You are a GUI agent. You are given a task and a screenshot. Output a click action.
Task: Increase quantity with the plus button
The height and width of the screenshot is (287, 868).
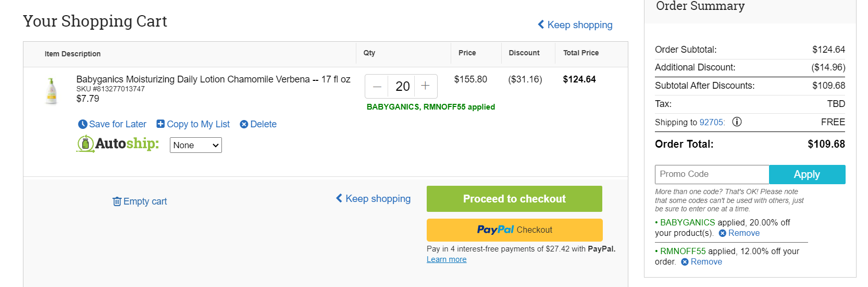[x=425, y=86]
